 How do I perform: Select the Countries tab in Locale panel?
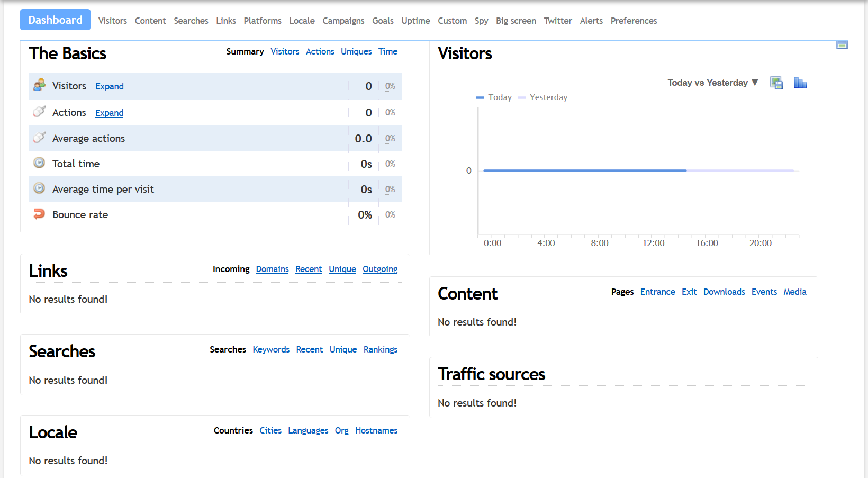tap(233, 430)
